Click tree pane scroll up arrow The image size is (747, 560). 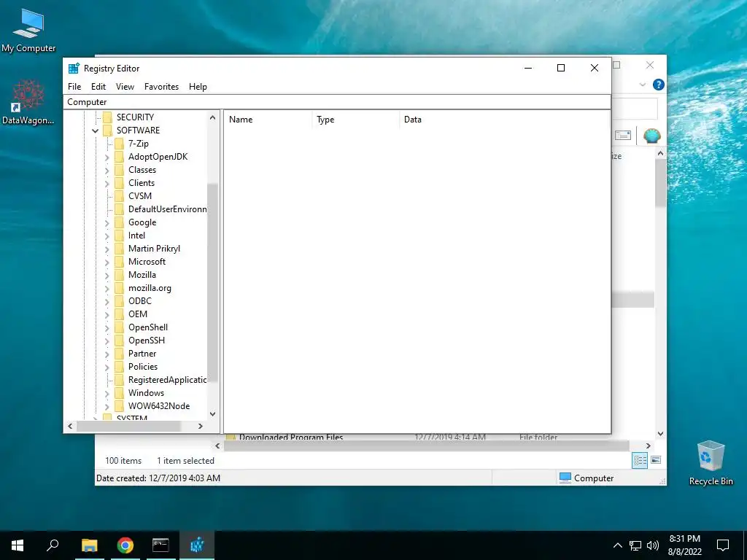tap(212, 117)
